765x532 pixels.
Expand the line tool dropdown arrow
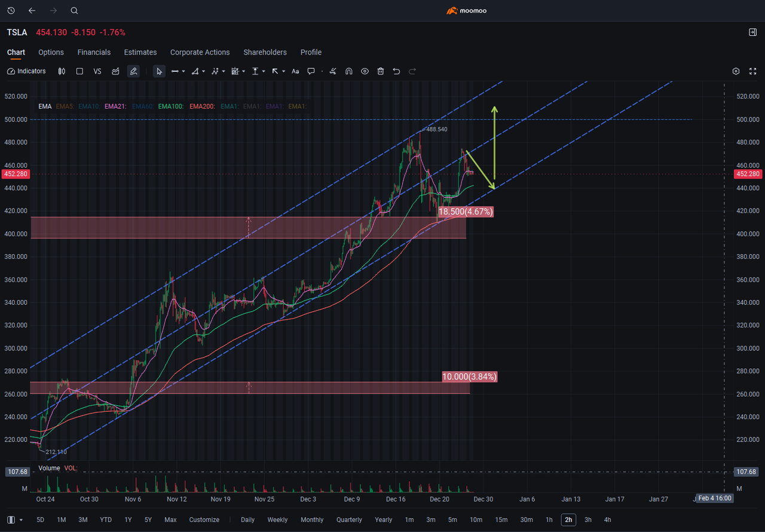183,71
